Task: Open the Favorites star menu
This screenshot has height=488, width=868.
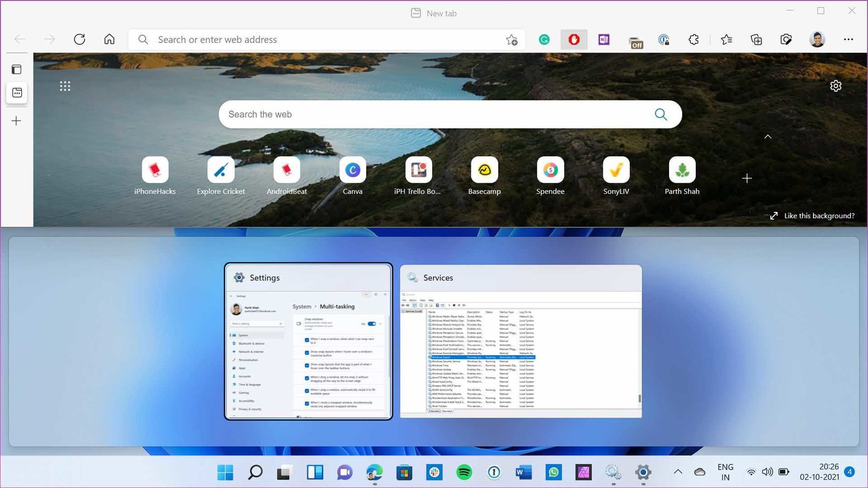Action: (x=726, y=39)
